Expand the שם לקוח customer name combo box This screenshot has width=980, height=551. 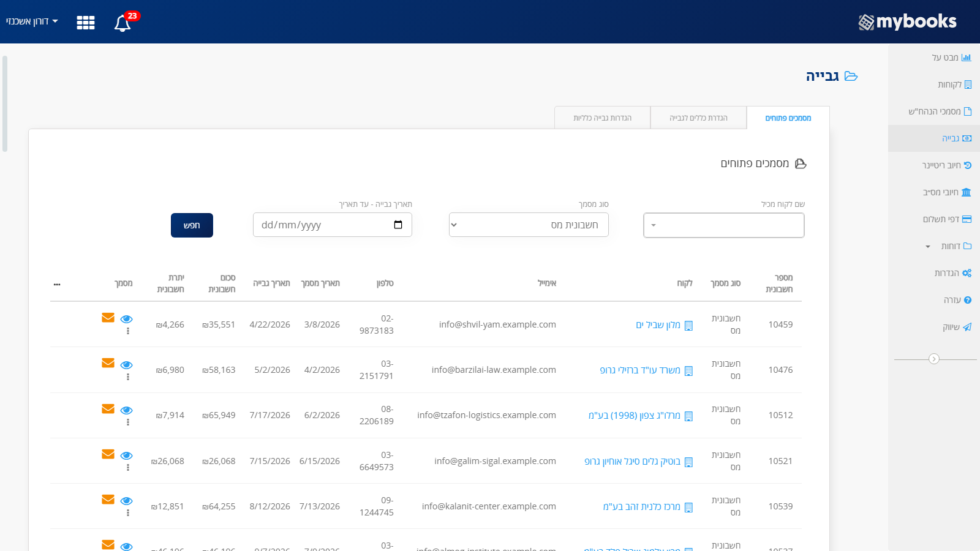(x=724, y=225)
